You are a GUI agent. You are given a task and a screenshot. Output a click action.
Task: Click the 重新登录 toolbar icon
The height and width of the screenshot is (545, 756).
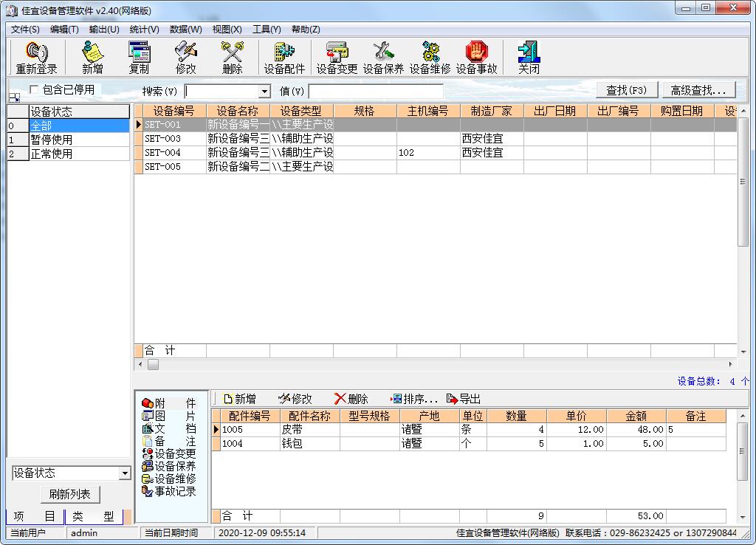37,58
